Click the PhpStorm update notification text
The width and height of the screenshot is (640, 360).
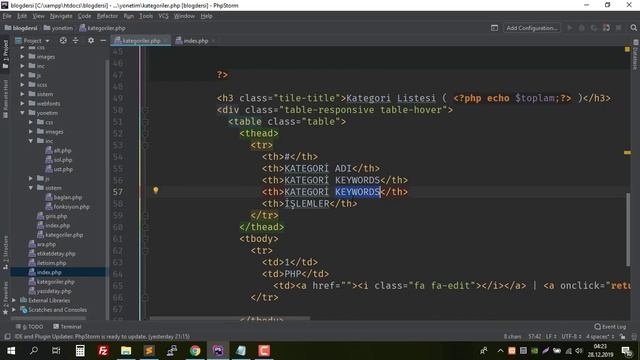pos(102,337)
